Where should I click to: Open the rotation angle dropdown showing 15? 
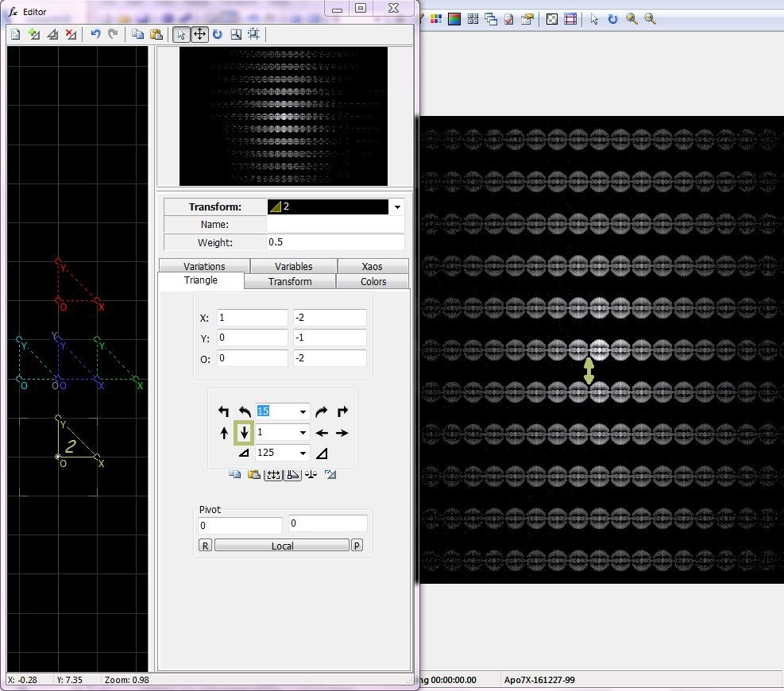(x=303, y=412)
